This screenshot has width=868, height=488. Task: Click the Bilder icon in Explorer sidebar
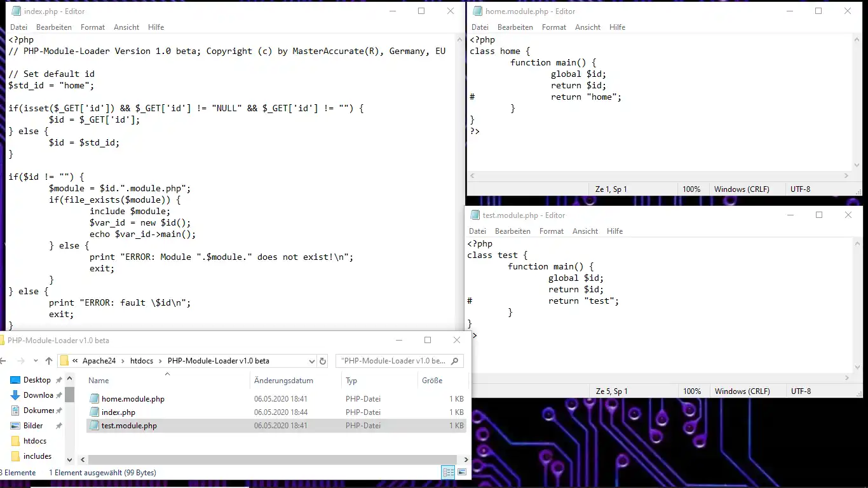15,426
